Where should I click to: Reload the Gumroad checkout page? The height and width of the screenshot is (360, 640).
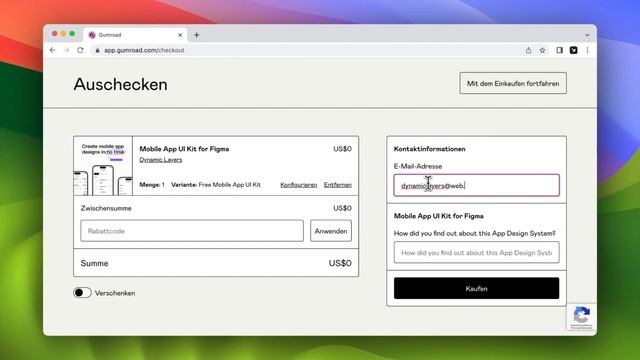coord(80,50)
